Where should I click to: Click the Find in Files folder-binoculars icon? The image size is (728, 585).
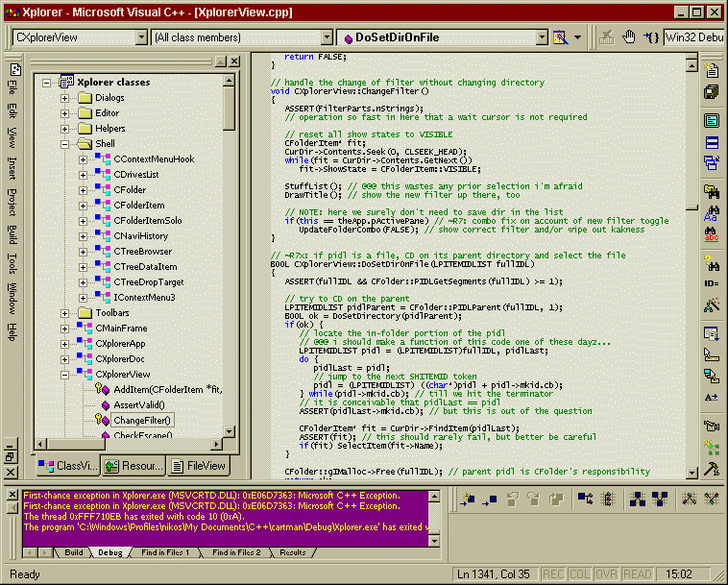(712, 191)
